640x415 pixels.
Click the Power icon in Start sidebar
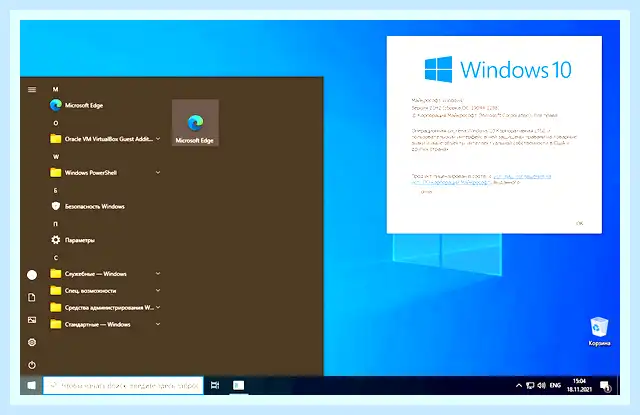pos(32,365)
